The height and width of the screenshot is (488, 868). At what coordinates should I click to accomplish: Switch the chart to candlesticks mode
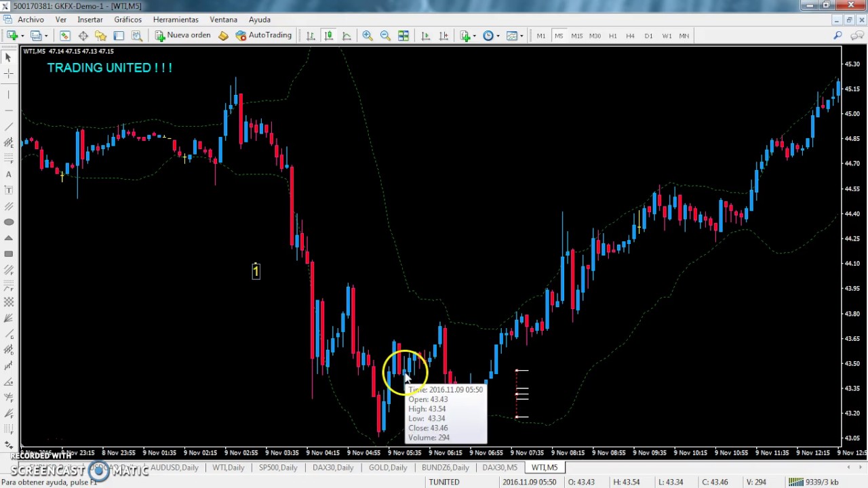[x=328, y=36]
